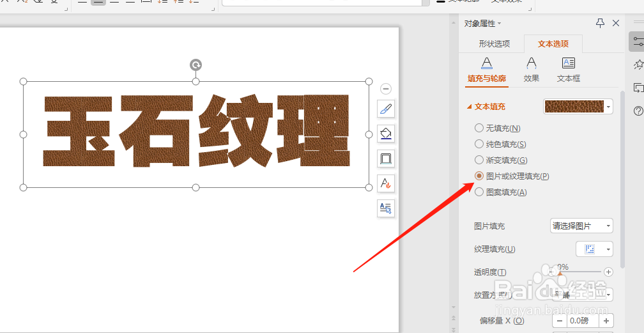The height and width of the screenshot is (333, 644).
Task: Open the text selection pane quick tool
Action: pos(386,208)
